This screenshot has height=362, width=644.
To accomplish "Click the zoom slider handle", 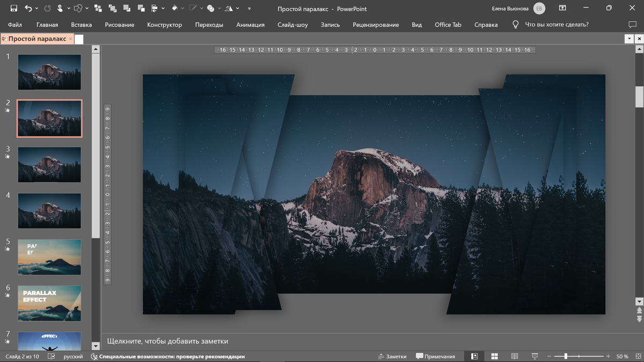I will pyautogui.click(x=565, y=356).
